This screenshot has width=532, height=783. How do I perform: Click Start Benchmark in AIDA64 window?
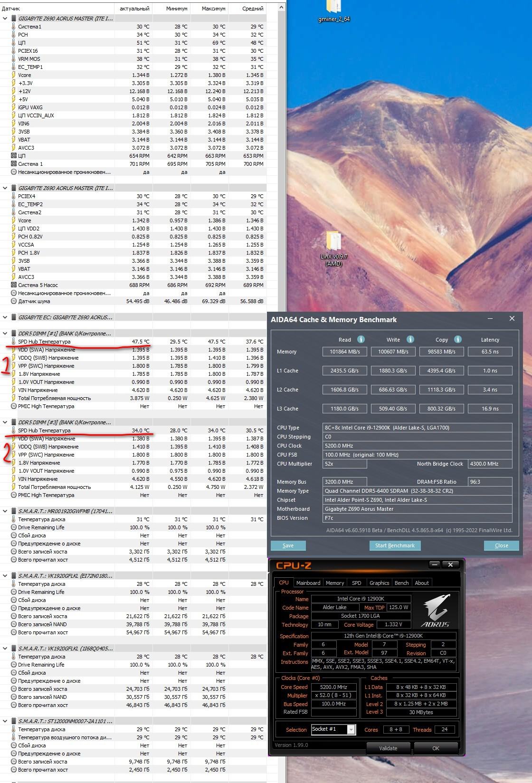(x=395, y=545)
